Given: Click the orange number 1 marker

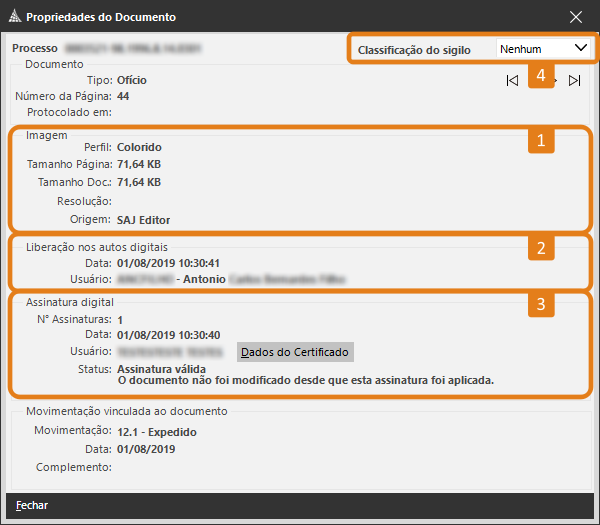Looking at the screenshot, I should 541,140.
